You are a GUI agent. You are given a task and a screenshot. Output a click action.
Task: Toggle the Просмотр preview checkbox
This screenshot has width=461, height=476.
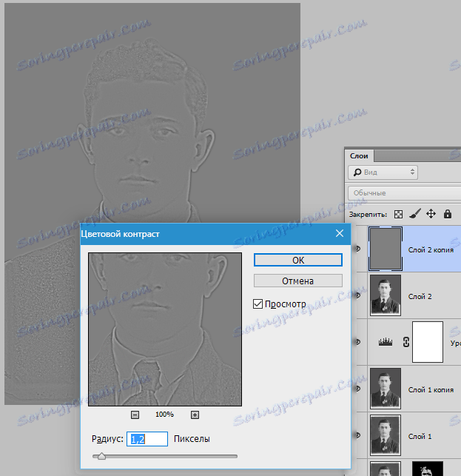[x=258, y=304]
